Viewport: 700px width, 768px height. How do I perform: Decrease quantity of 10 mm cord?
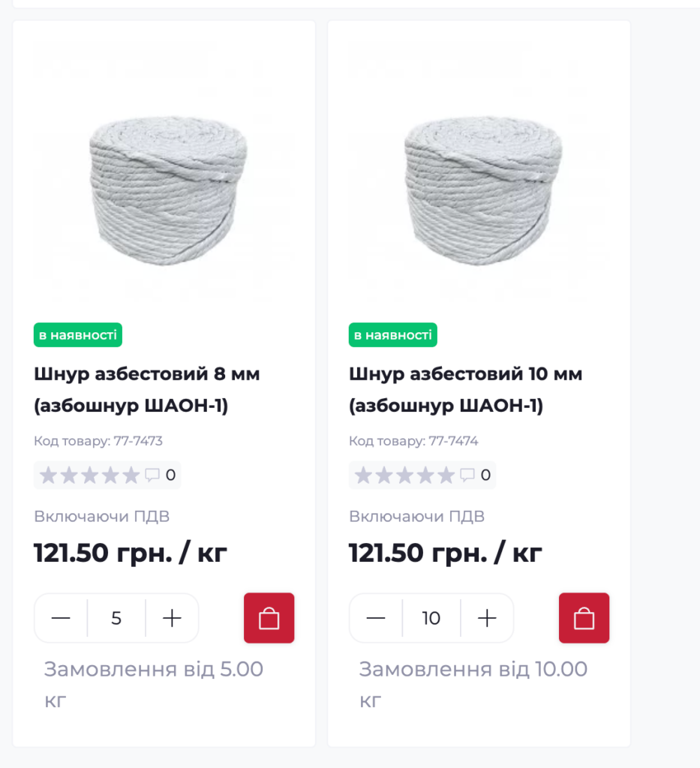click(x=376, y=618)
